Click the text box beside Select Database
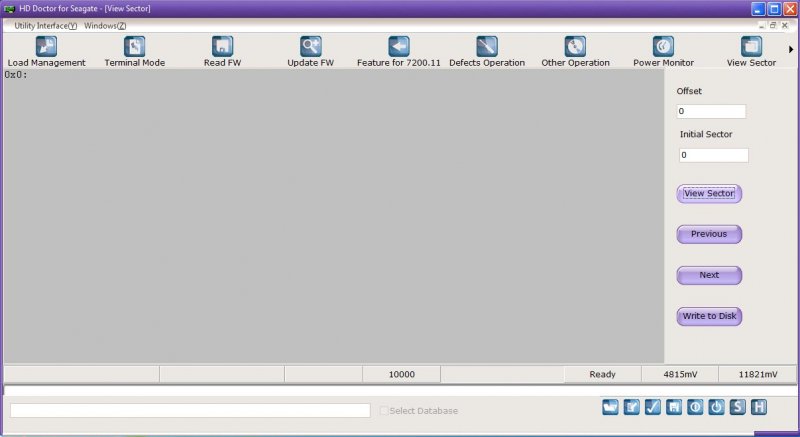The height and width of the screenshot is (437, 800). [190, 410]
